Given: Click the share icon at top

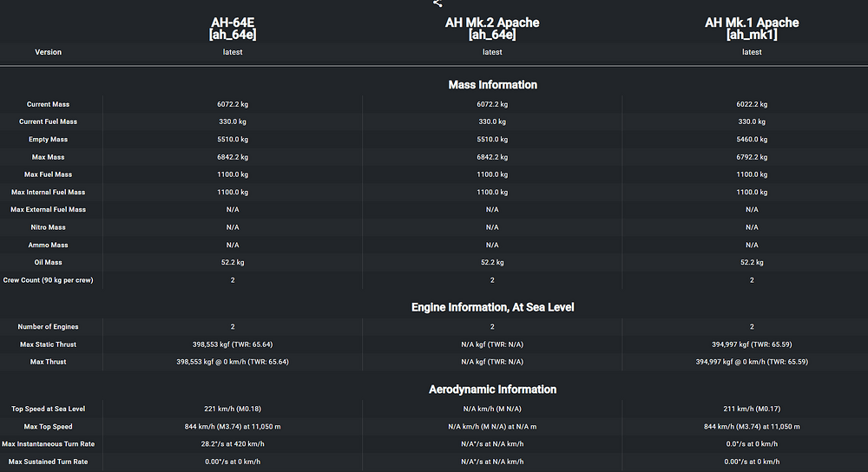Looking at the screenshot, I should tap(437, 3).
